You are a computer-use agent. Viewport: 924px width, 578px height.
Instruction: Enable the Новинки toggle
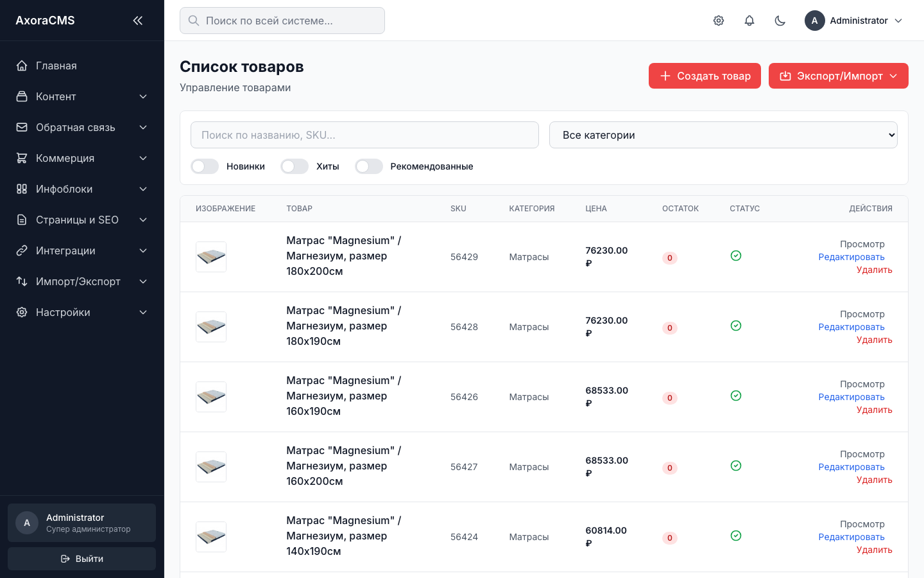[x=205, y=166]
